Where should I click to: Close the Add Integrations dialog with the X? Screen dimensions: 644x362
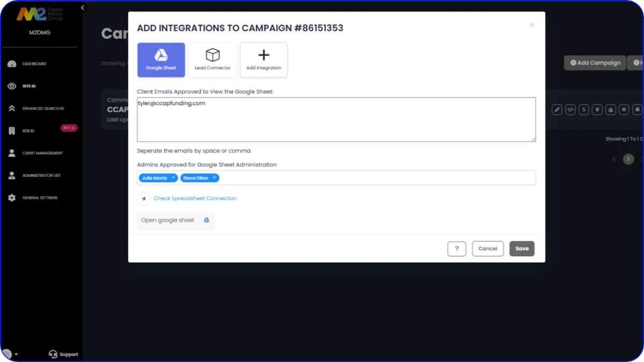coord(532,25)
